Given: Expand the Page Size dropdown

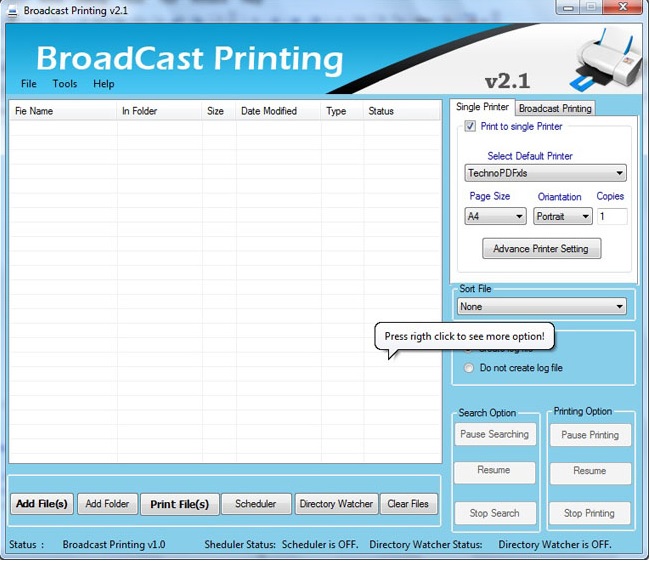Looking at the screenshot, I should point(496,216).
